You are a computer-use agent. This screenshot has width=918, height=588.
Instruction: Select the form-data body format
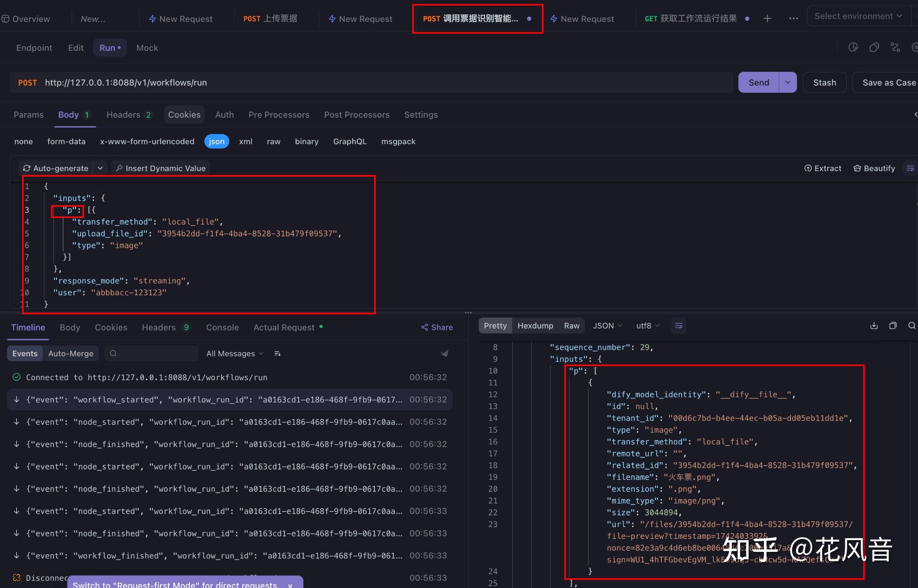click(x=66, y=141)
